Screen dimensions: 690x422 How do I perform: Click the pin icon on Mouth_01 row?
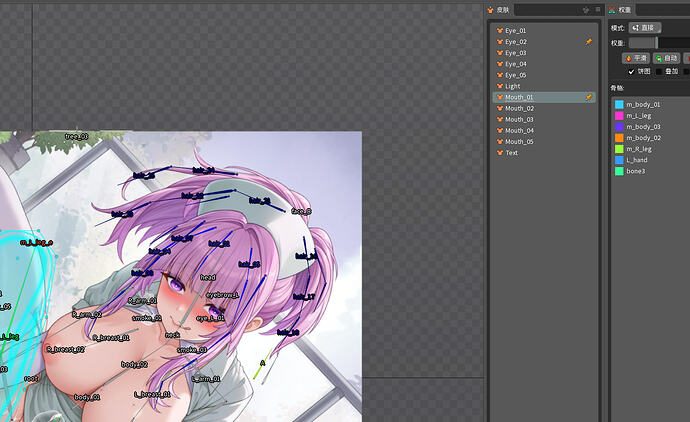click(588, 97)
